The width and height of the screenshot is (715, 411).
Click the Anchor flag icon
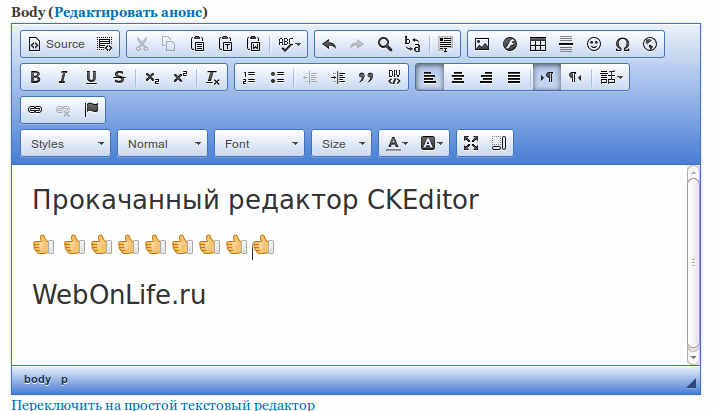91,109
